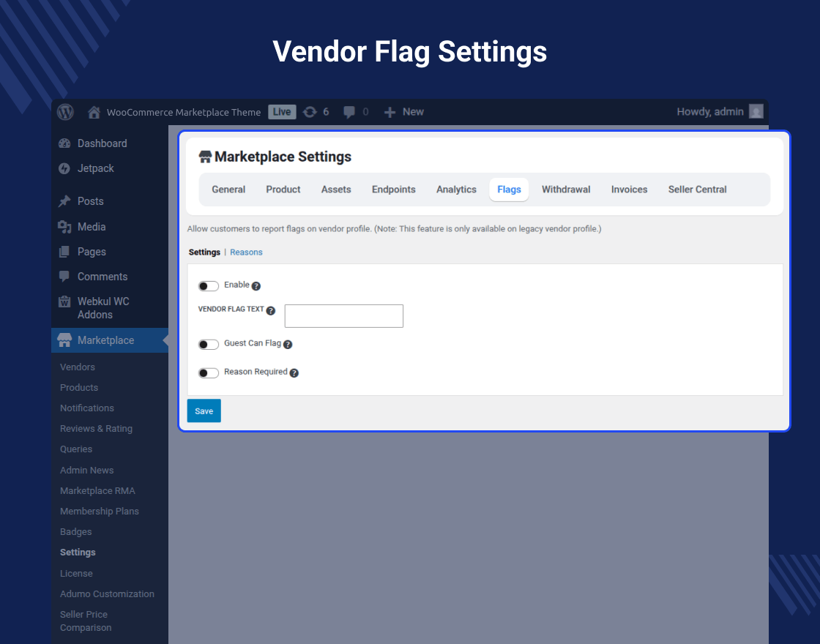Select the Flags tab

tap(509, 190)
